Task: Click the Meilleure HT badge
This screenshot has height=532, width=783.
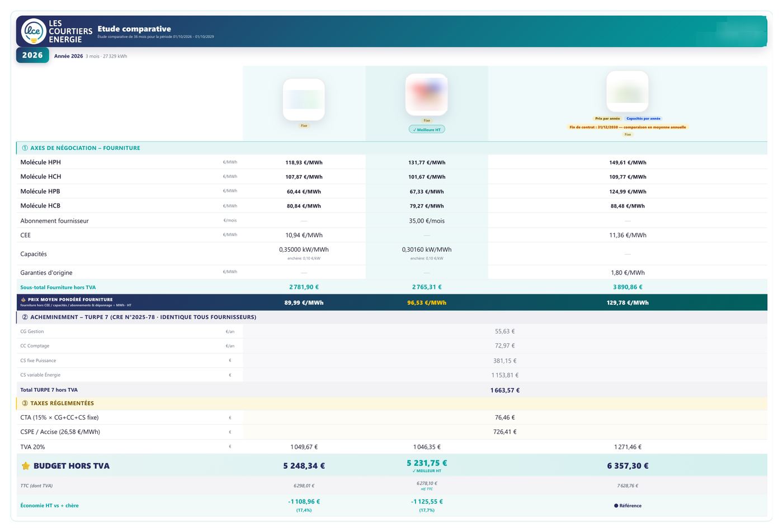Action: pos(427,130)
